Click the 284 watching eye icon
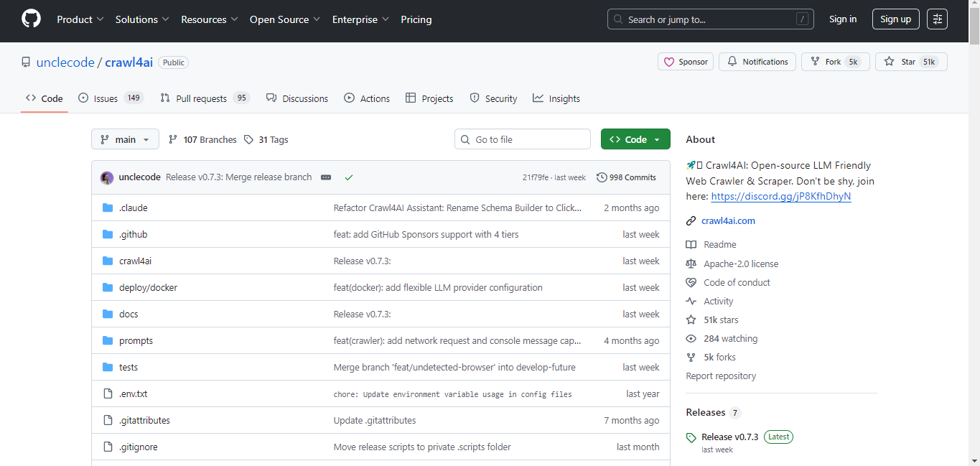 691,338
